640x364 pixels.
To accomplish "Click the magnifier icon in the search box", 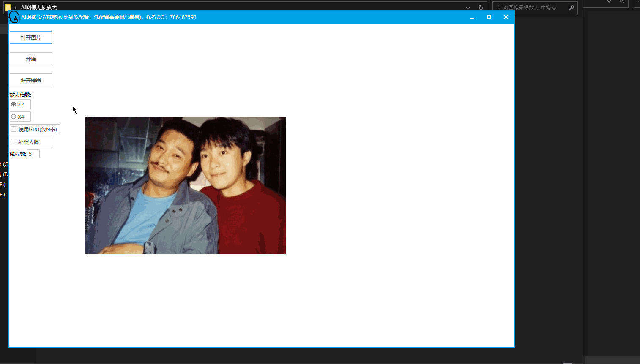I will (572, 8).
